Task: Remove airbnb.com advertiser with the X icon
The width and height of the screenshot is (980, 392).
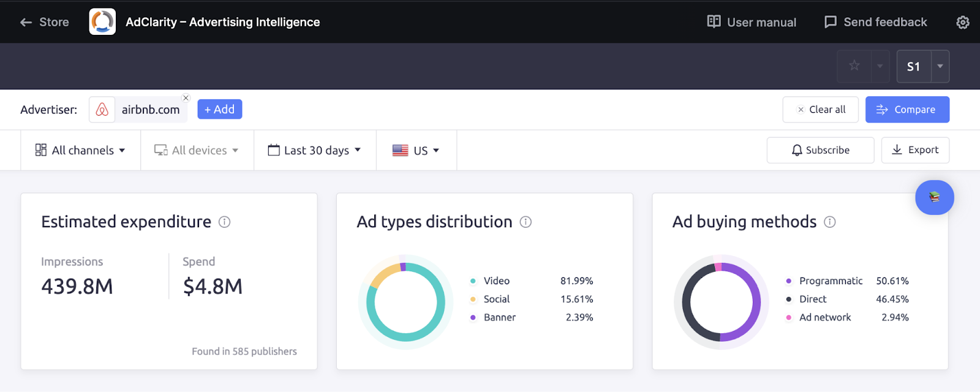Action: 186,98
